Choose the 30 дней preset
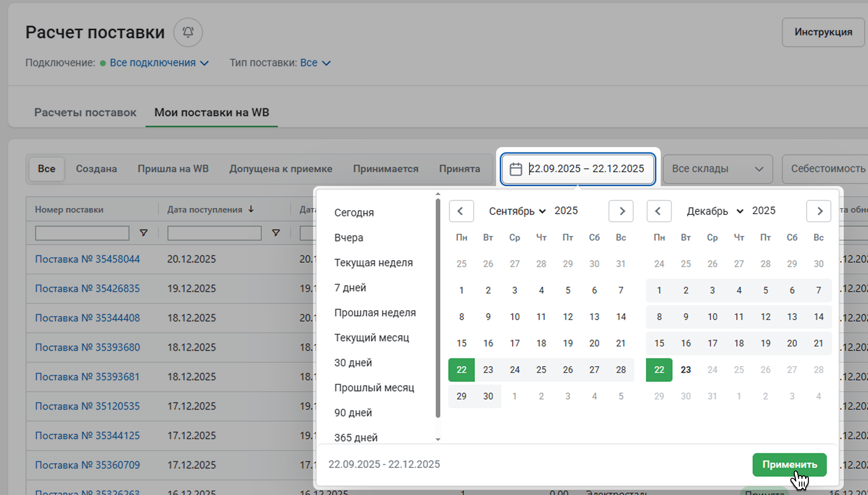868x495 pixels. [353, 363]
